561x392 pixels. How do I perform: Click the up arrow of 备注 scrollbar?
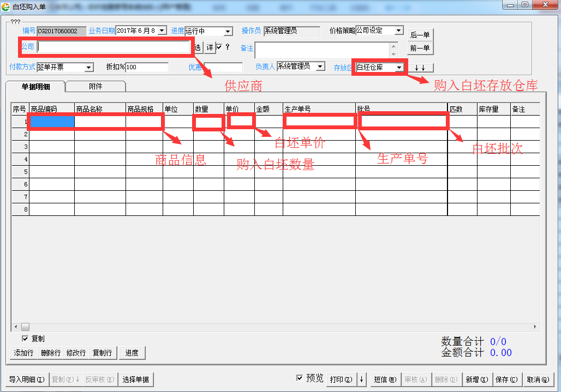393,46
